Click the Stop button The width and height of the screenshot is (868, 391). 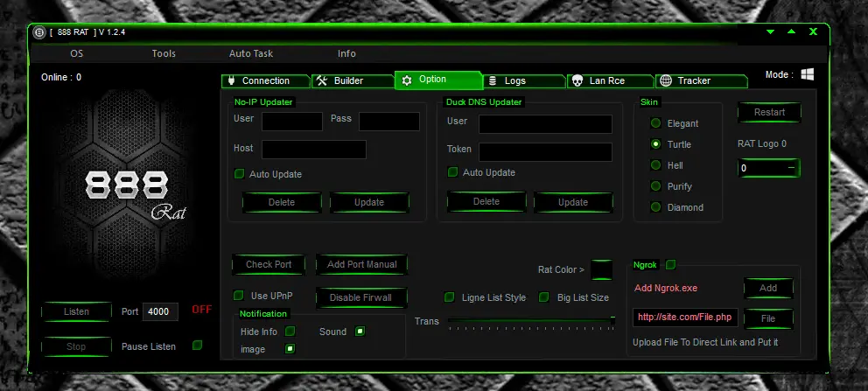(x=76, y=346)
